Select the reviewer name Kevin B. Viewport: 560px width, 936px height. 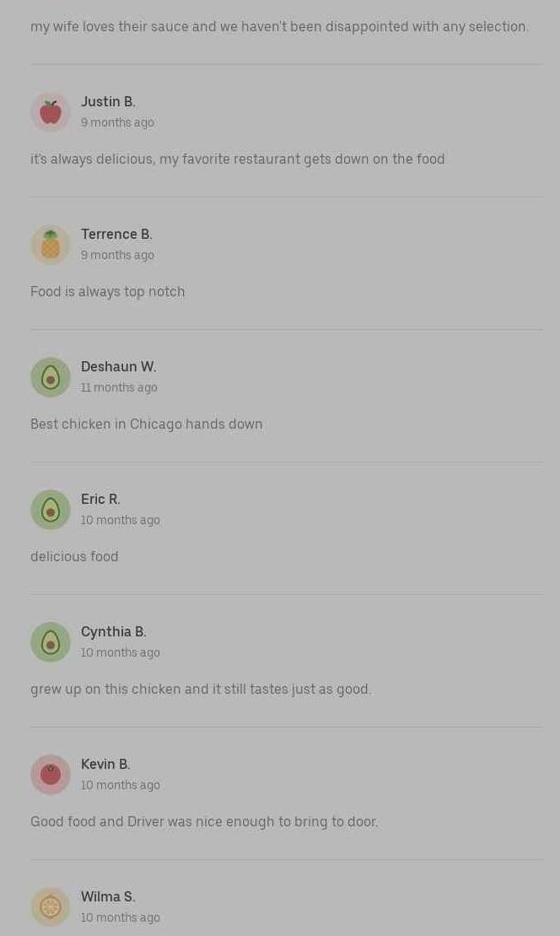pyautogui.click(x=105, y=764)
